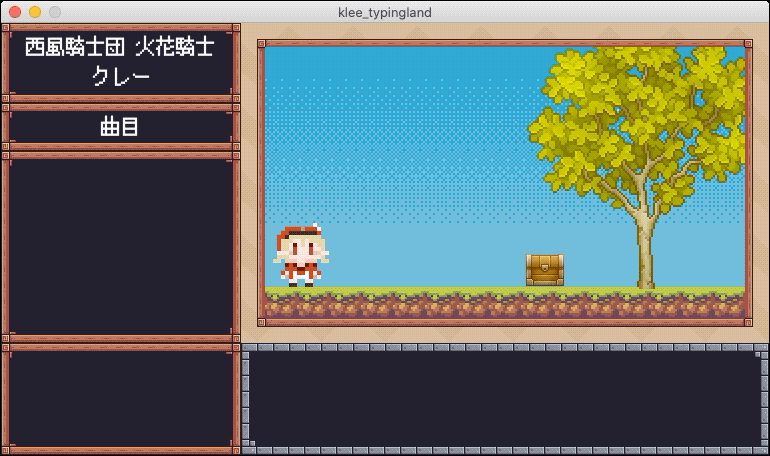Focus the stone-bordered text box at bottom
The width and height of the screenshot is (770, 456).
coord(505,400)
